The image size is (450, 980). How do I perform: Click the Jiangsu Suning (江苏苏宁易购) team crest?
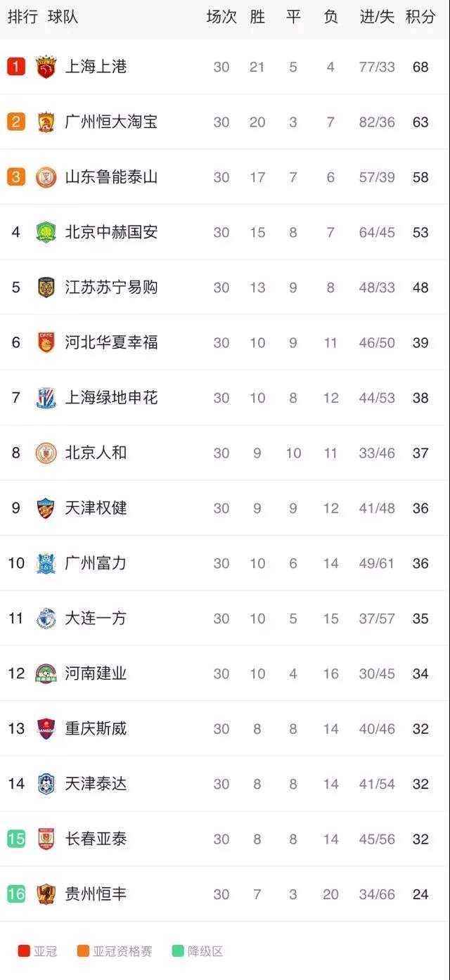coord(46,288)
